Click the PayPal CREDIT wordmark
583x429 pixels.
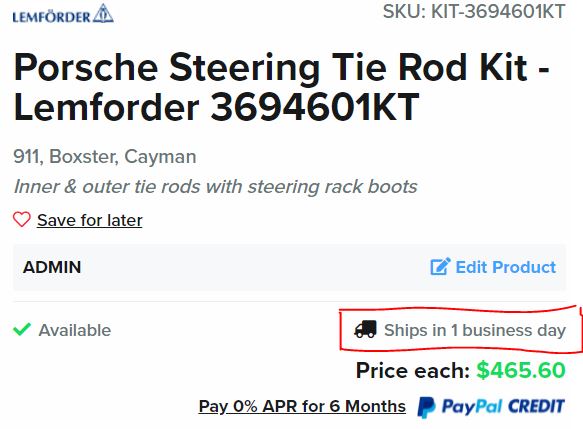coord(503,406)
